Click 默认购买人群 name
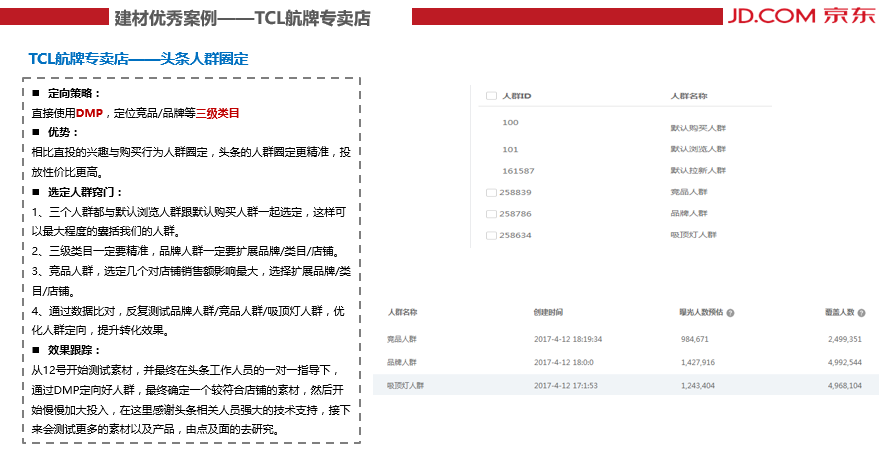 698,128
